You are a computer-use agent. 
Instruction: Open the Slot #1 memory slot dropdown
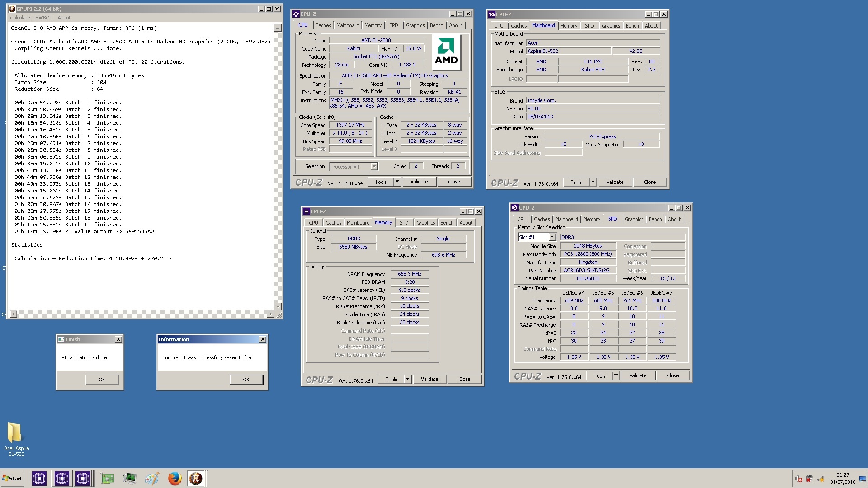coord(552,237)
